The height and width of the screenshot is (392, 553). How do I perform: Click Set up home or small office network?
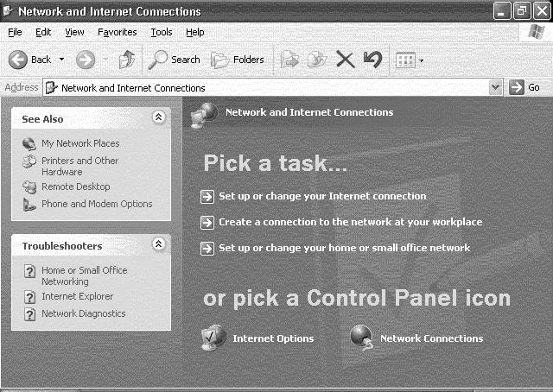click(x=344, y=248)
